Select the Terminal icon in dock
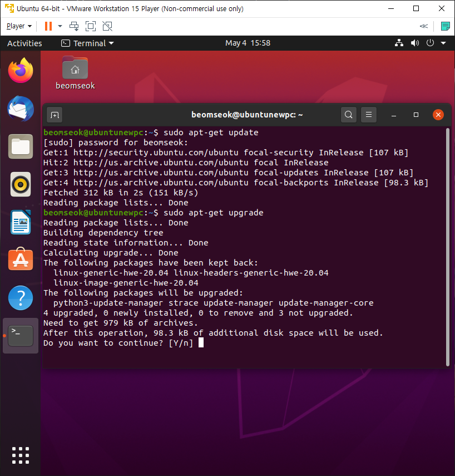455x476 pixels. coord(21,336)
